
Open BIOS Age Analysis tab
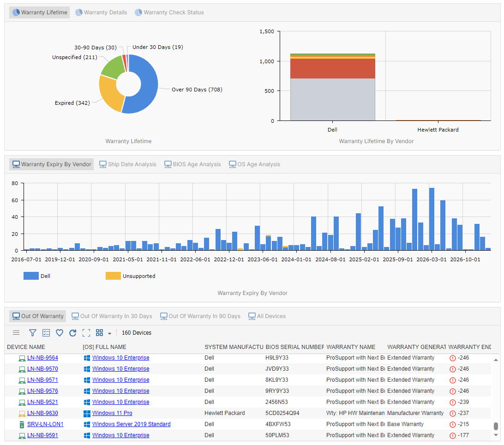tap(192, 164)
